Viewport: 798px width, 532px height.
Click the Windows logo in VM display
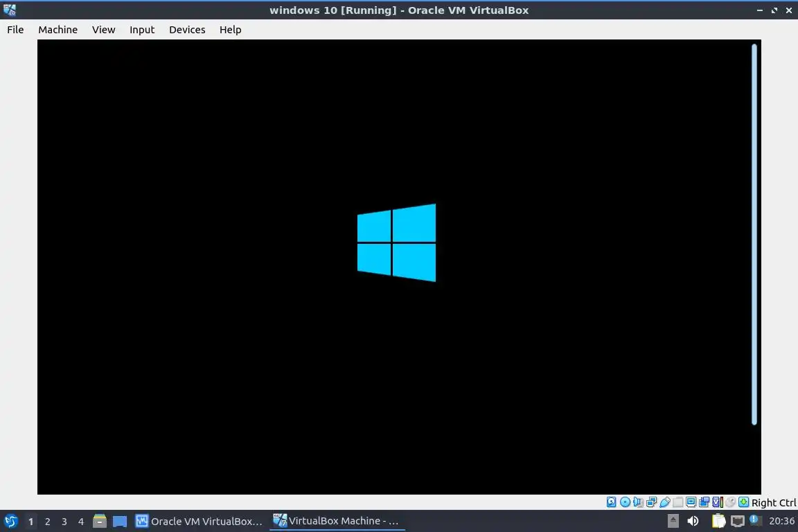coord(396,243)
